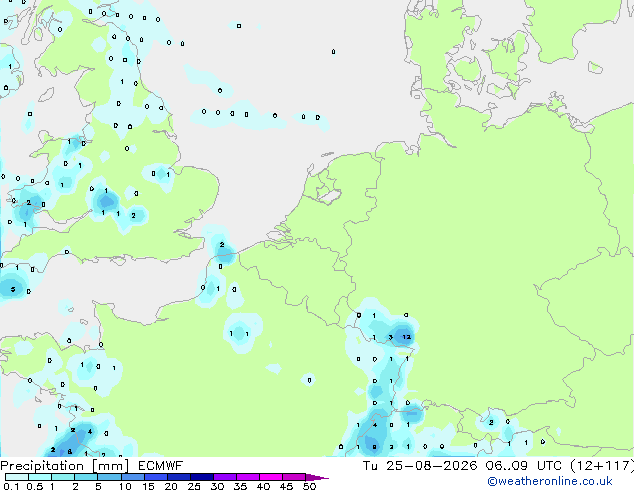This screenshot has height=490, width=634.
Task: Select the '06..09 UTC' time text
Action: click(524, 466)
